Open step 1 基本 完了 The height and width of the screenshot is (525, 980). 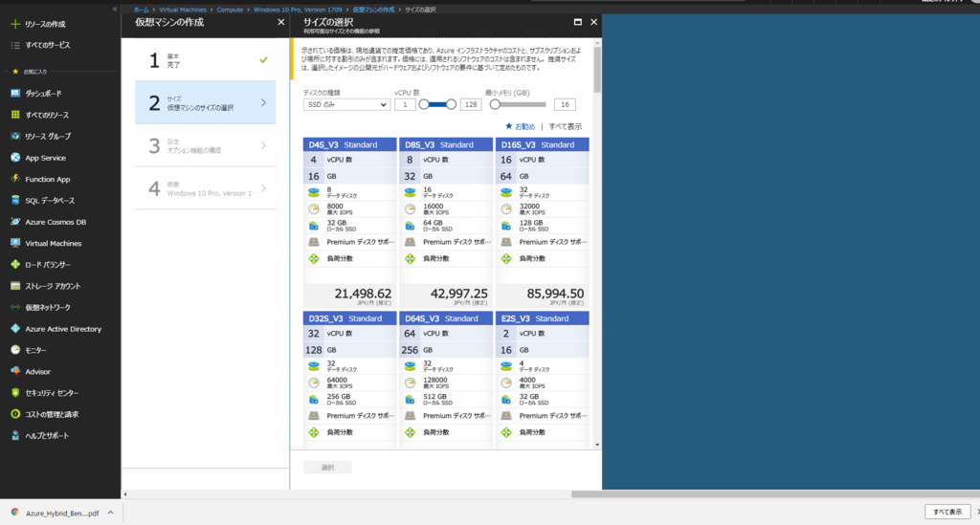(x=206, y=60)
